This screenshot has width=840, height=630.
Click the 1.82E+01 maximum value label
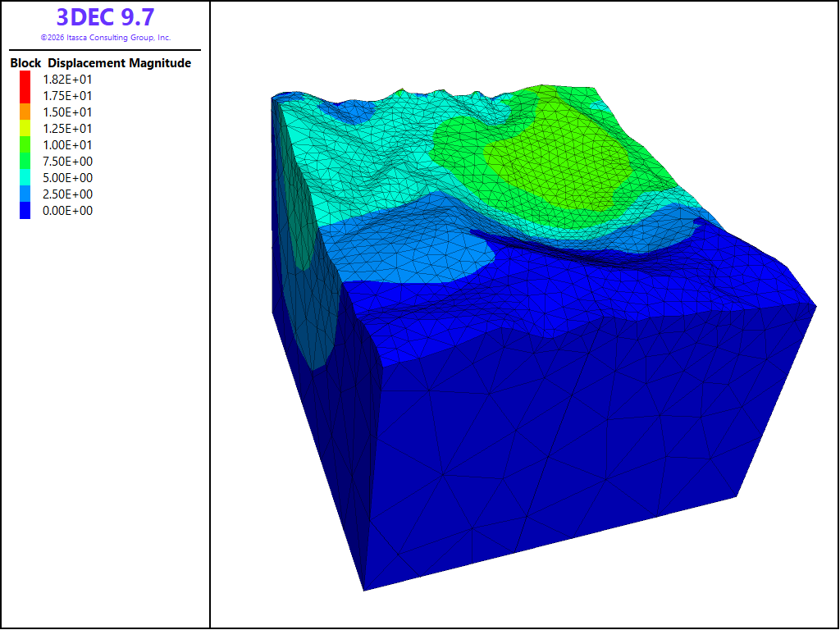(67, 80)
